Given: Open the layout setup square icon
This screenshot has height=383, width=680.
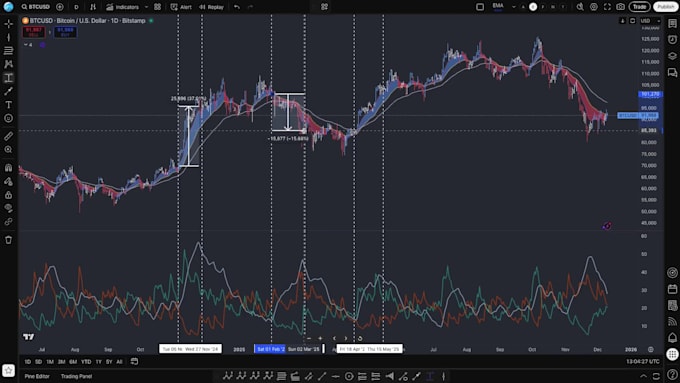Looking at the screenshot, I should 480,7.
